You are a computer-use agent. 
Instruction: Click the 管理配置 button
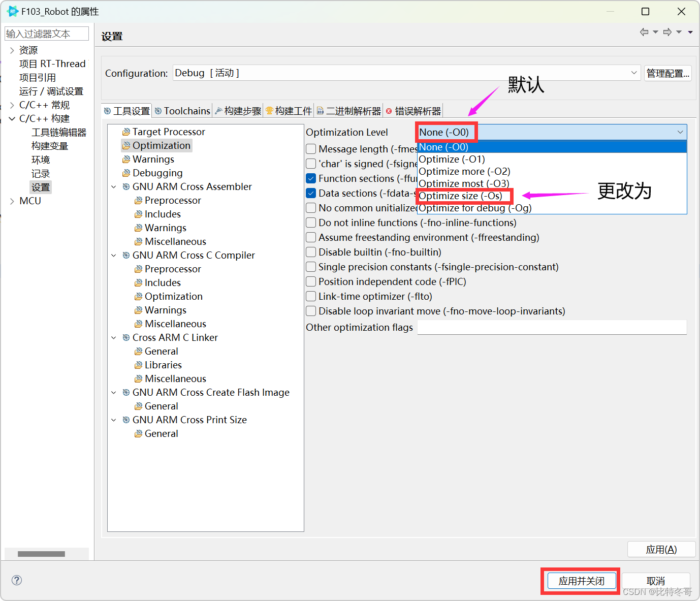tap(667, 73)
